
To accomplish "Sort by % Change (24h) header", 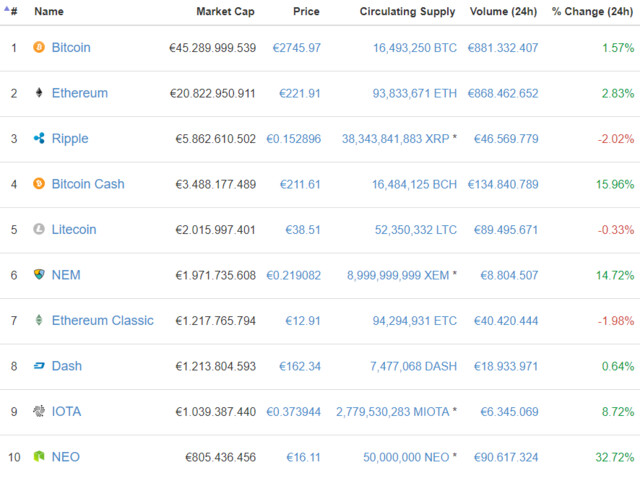I will coord(592,11).
